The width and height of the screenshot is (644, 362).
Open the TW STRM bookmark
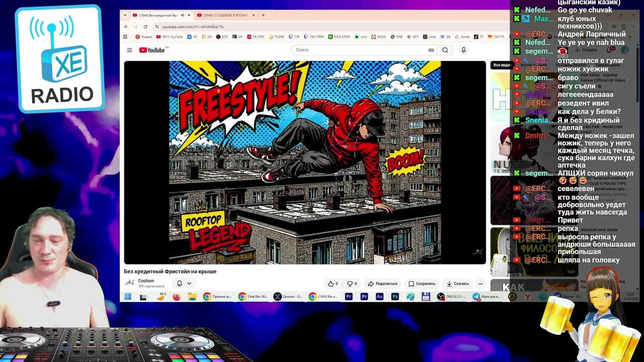(x=314, y=37)
